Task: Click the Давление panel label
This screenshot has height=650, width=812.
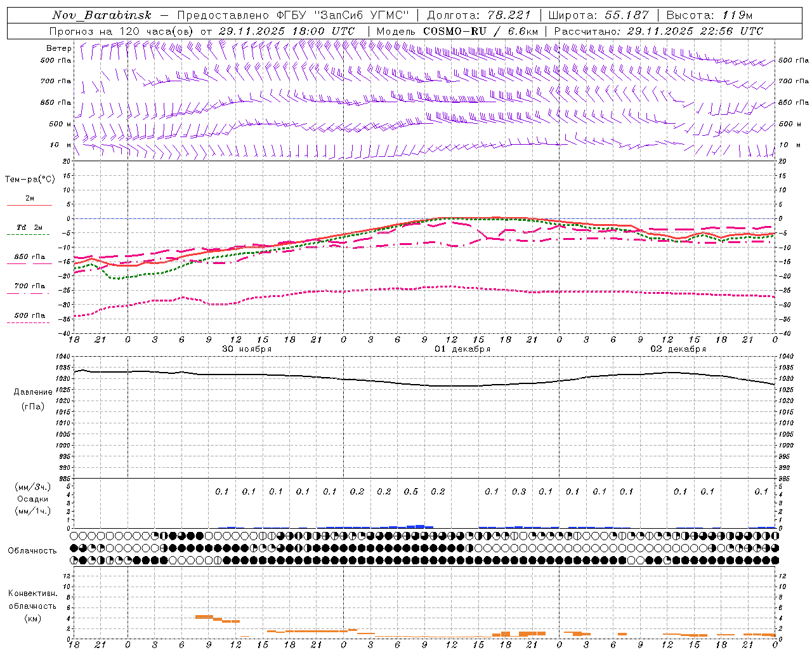Action: 33,392
